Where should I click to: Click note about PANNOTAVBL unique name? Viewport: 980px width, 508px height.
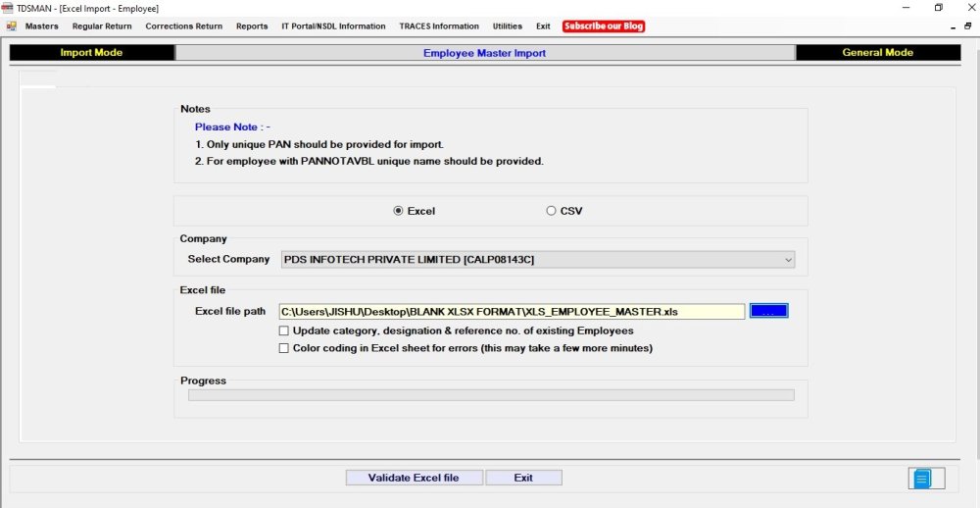pyautogui.click(x=368, y=161)
